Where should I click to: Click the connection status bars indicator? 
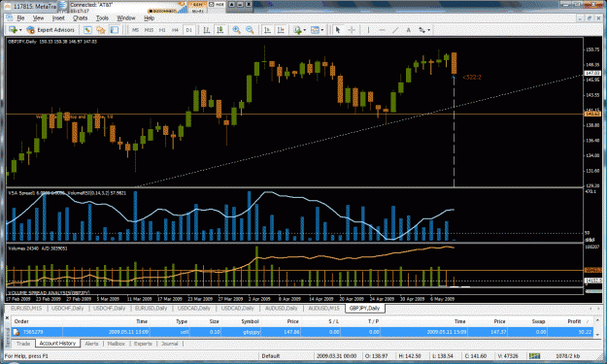(534, 356)
